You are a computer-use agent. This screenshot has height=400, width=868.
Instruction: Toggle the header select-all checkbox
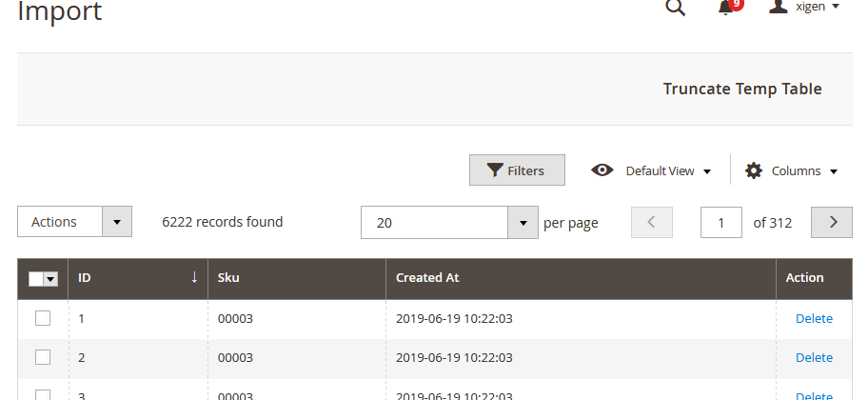tap(36, 279)
